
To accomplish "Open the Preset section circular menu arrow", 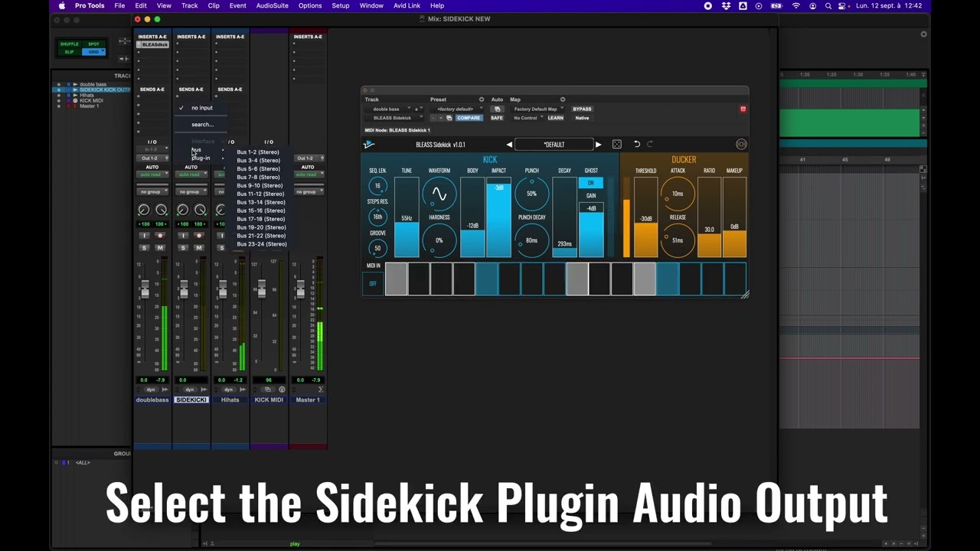I will tap(482, 99).
